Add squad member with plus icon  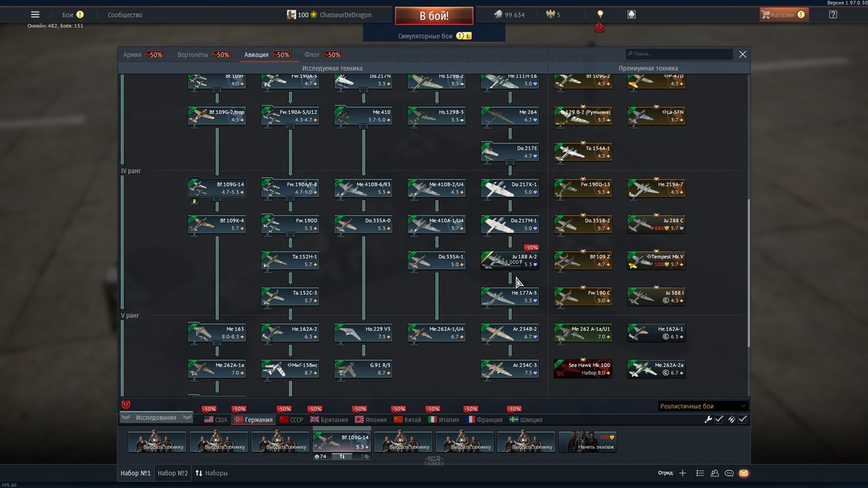pos(682,473)
